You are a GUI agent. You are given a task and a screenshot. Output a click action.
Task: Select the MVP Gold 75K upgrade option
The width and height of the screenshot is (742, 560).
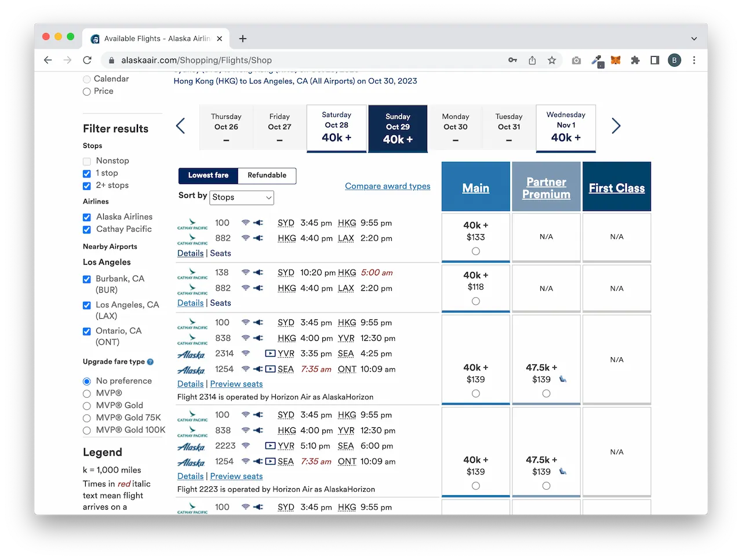pos(87,418)
